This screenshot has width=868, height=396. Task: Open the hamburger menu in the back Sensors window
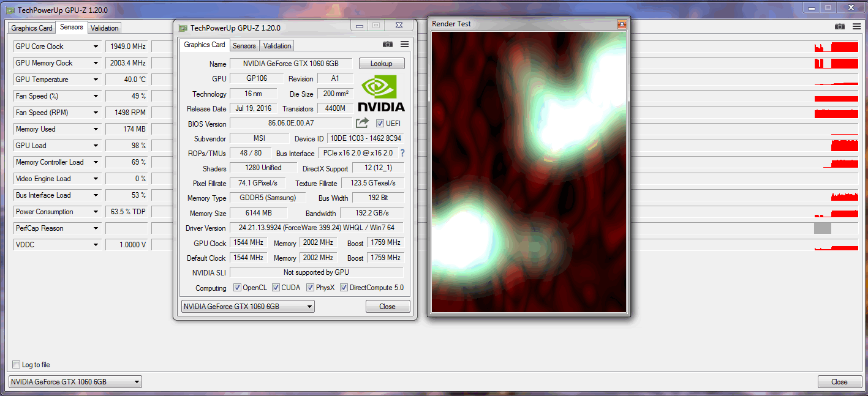point(856,26)
